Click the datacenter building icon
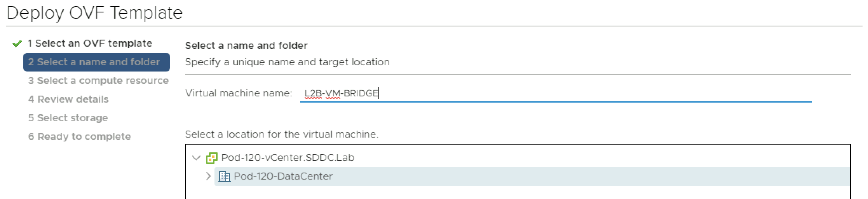The height and width of the screenshot is (199, 868). pos(224,176)
